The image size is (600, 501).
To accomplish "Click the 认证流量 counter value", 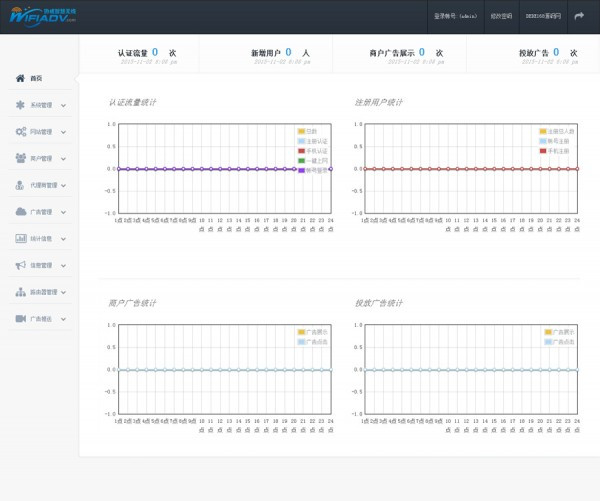I will (155, 51).
